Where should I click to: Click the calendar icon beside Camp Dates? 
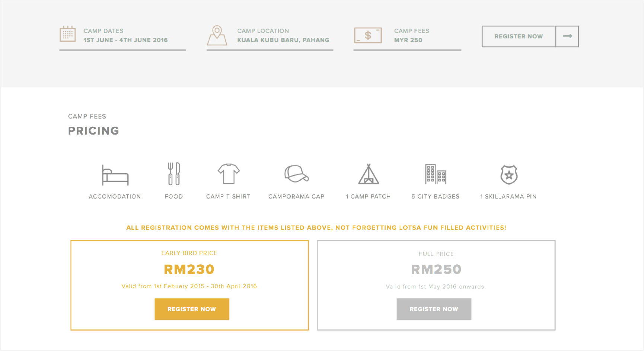pos(68,34)
